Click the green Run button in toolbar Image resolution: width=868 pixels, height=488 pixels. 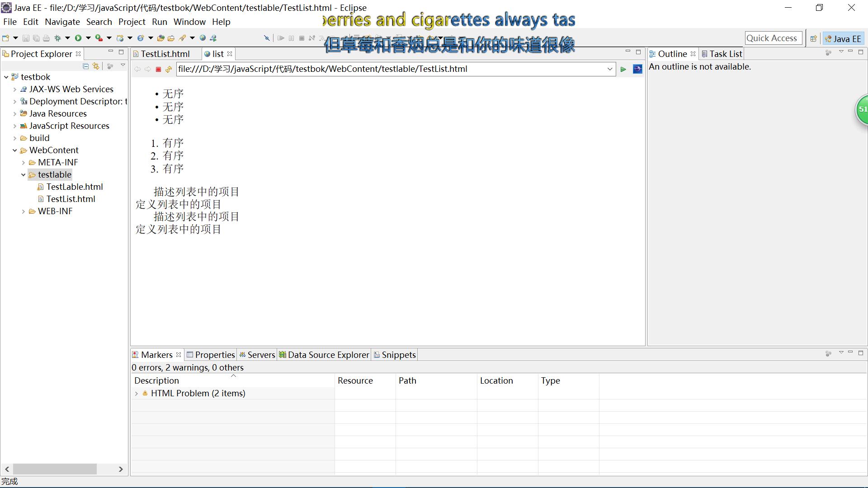pyautogui.click(x=78, y=38)
